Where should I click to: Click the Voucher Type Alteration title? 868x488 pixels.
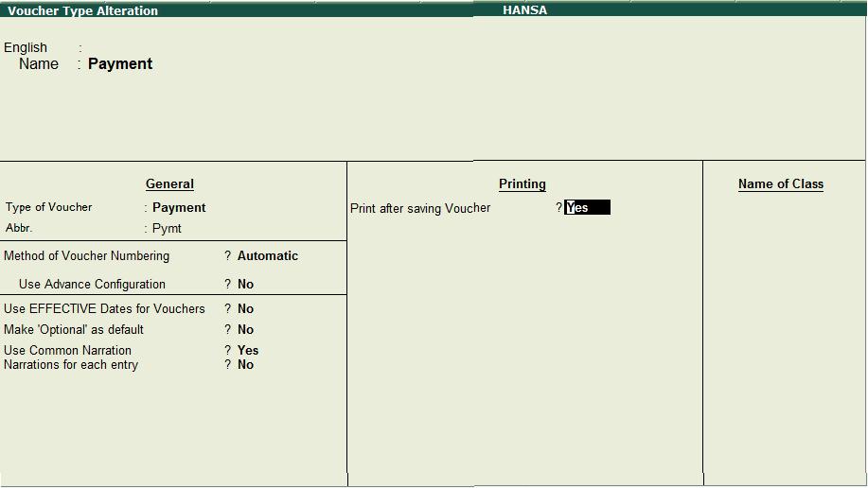pyautogui.click(x=82, y=10)
